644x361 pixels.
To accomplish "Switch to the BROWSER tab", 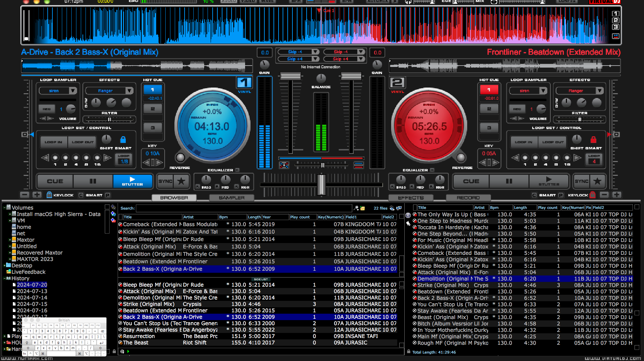I will (174, 198).
